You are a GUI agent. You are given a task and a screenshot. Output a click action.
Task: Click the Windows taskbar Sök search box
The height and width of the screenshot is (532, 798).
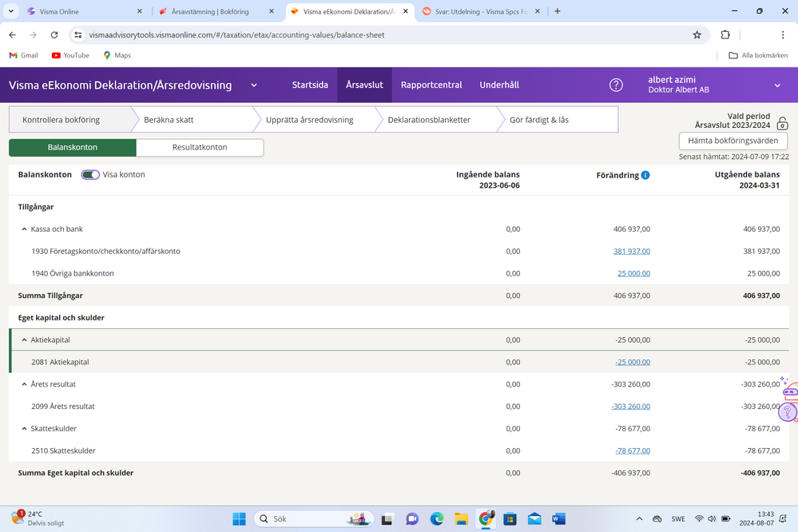coord(313,518)
